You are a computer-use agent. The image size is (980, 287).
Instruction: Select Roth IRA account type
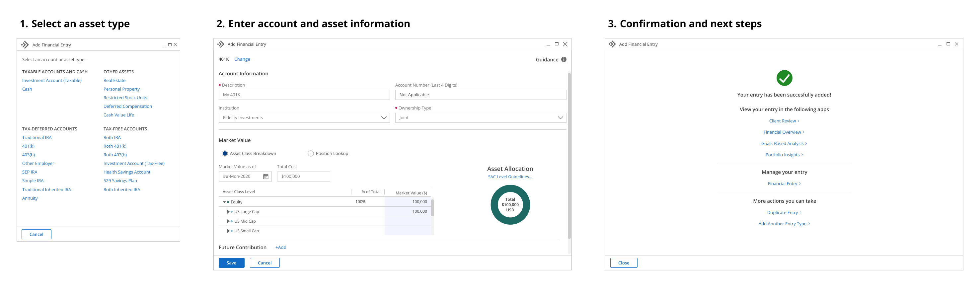112,138
